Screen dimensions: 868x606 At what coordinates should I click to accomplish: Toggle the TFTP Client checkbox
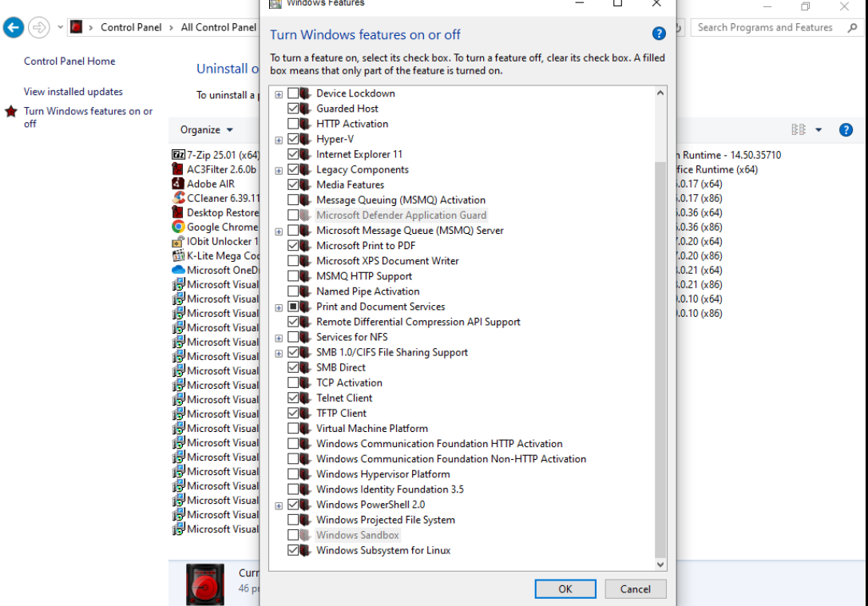click(293, 413)
